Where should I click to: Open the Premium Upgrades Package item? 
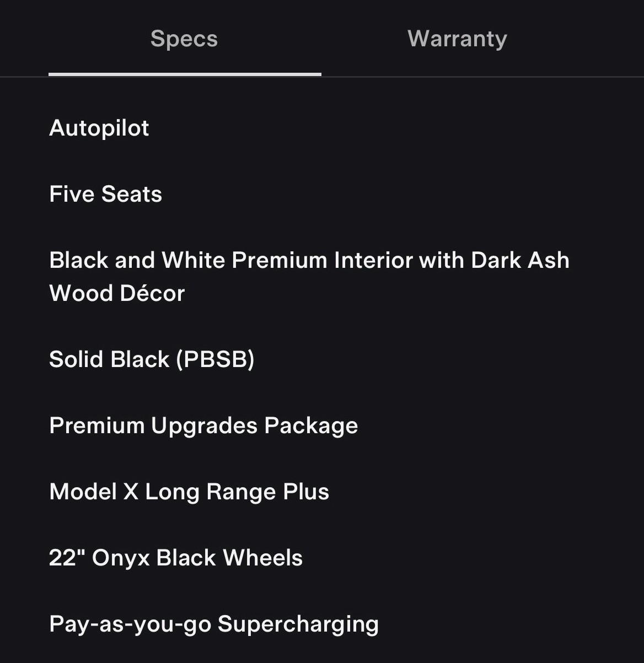tap(203, 425)
